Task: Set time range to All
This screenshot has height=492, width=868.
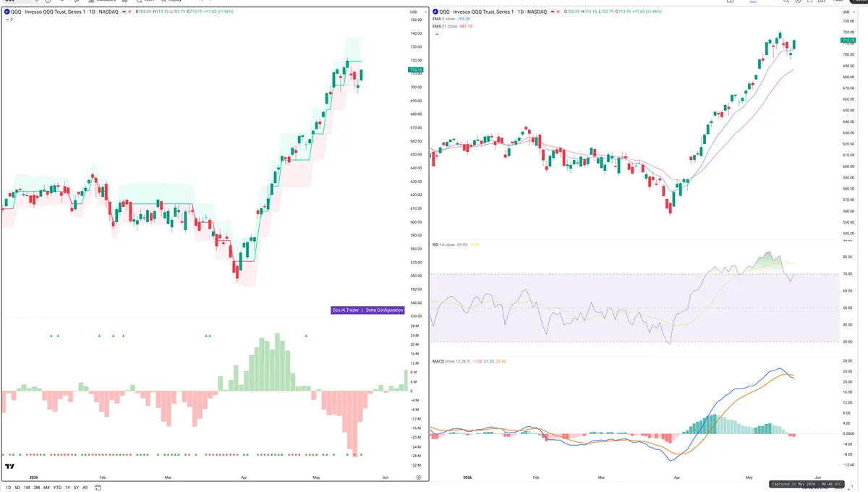Action: point(85,488)
